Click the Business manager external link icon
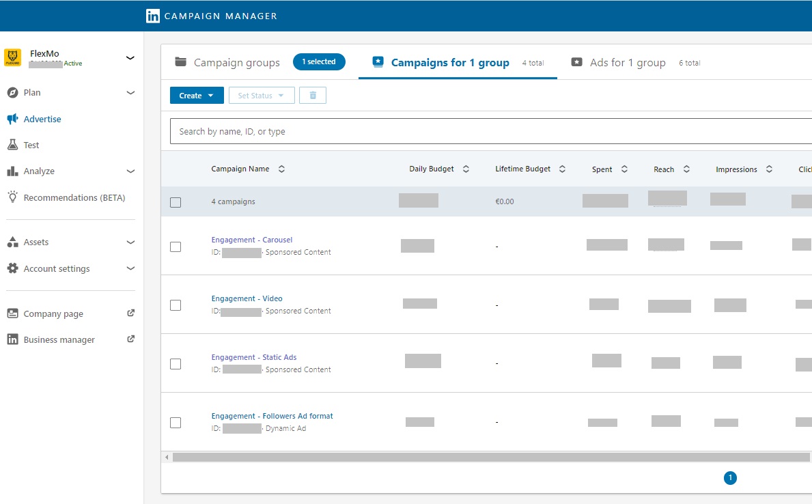 pos(131,339)
